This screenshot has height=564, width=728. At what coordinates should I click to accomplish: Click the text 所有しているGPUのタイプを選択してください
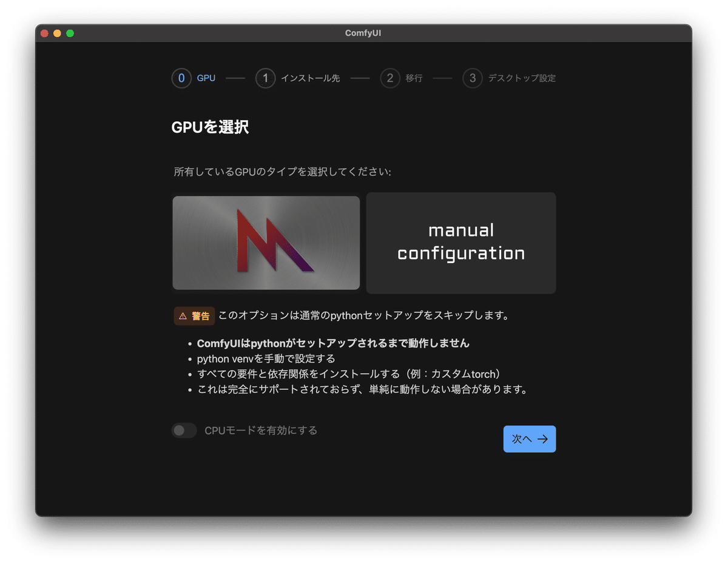tap(283, 172)
